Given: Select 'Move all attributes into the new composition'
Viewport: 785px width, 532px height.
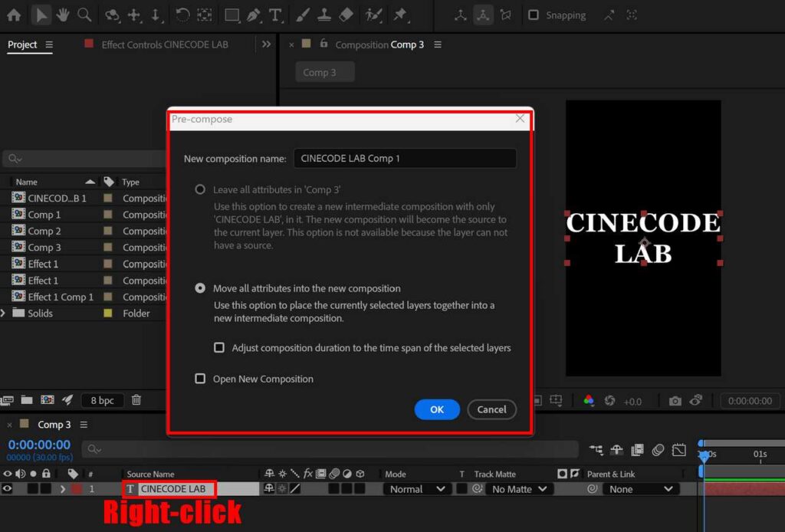Looking at the screenshot, I should click(200, 288).
